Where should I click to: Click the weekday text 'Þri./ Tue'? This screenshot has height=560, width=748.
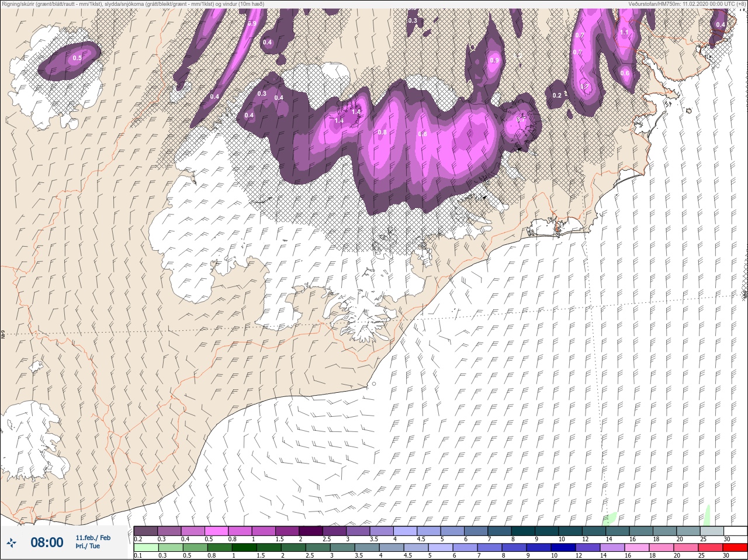click(88, 546)
